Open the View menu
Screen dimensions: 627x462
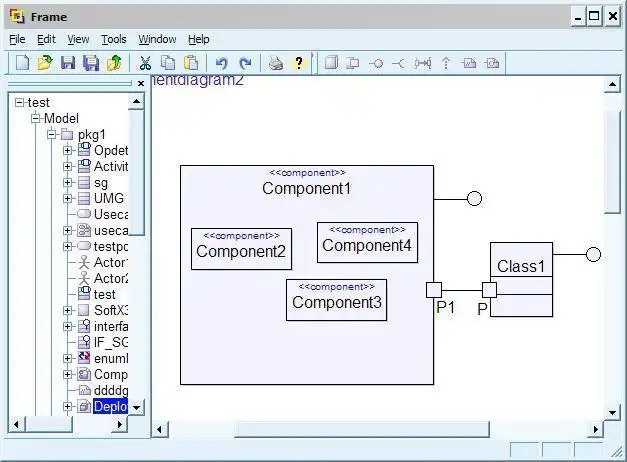(x=78, y=39)
